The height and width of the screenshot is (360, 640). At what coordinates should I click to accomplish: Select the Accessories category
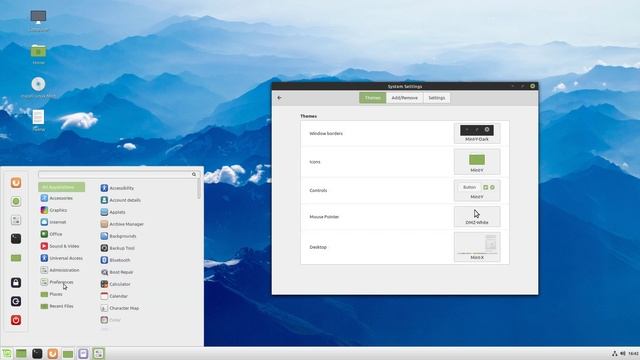[62, 198]
